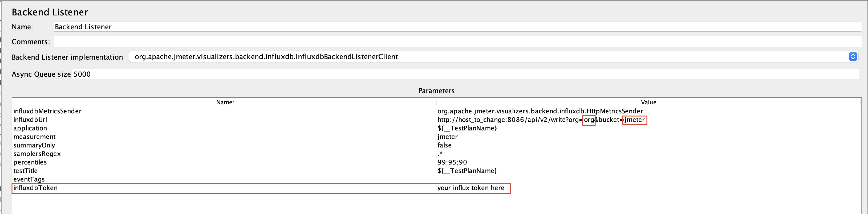
Task: Click the dropdown arrows for listener implementation
Action: (x=853, y=57)
